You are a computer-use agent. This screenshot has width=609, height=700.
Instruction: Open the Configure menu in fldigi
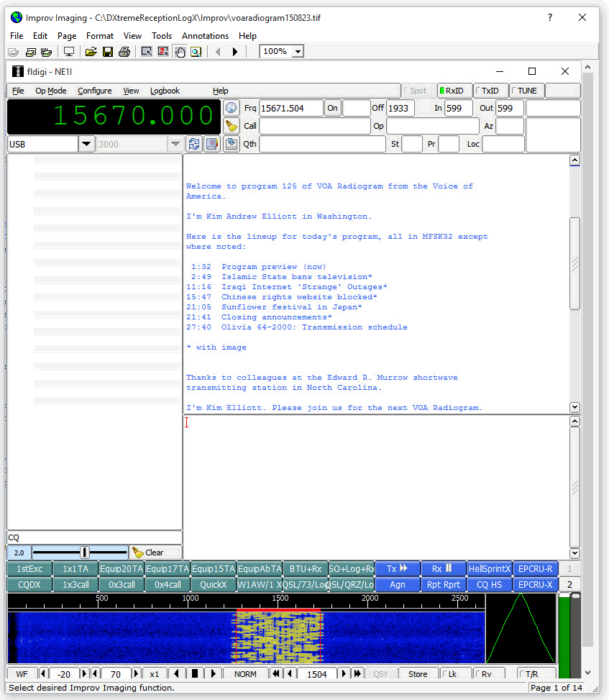tap(95, 91)
